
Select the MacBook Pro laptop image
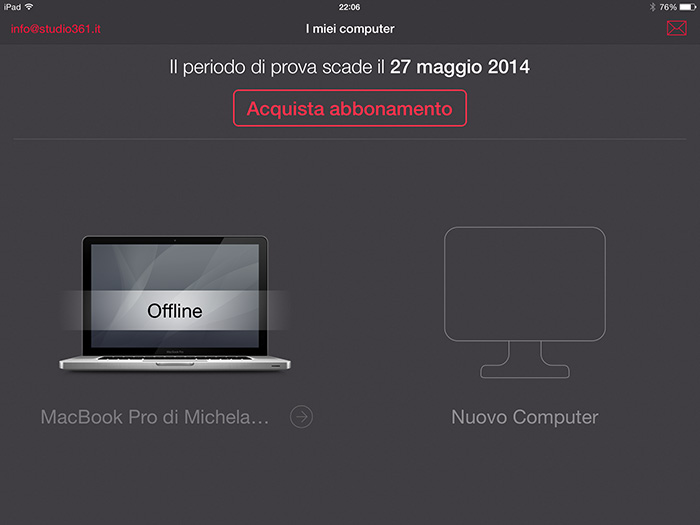pos(175,303)
